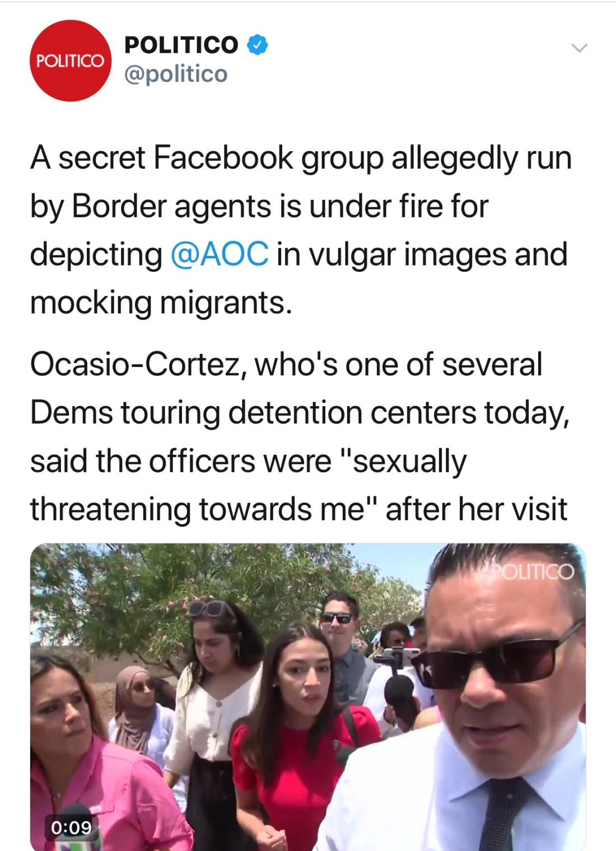
Task: Open the POLITICO display name profile link
Action: coord(181,45)
